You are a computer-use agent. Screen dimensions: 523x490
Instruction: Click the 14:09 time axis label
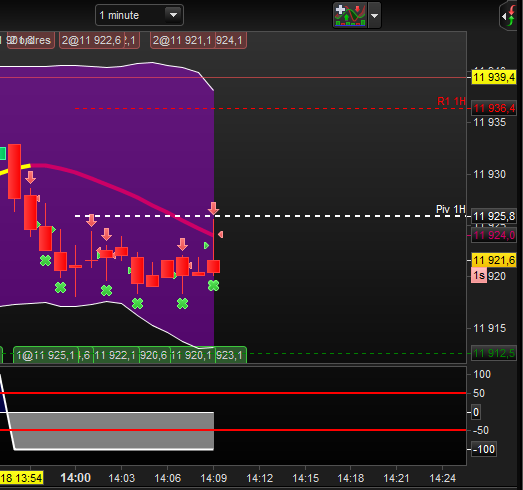point(213,478)
